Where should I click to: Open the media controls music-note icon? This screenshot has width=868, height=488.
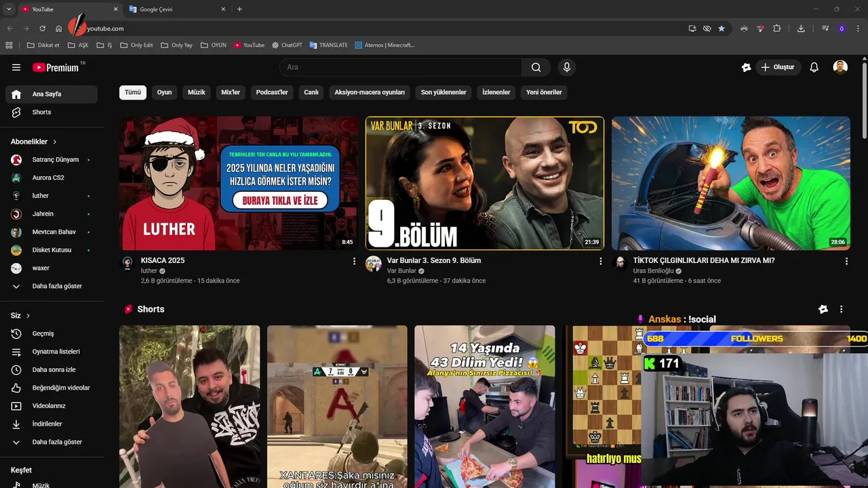(825, 28)
